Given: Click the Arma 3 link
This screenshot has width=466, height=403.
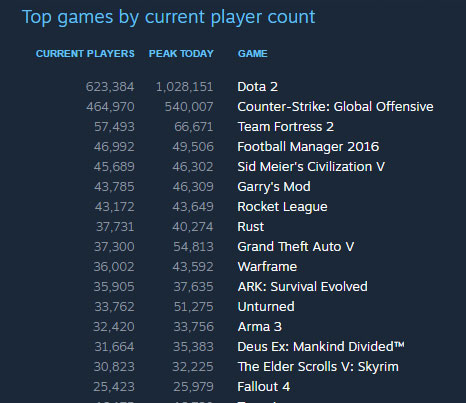Looking at the screenshot, I should coord(259,327).
